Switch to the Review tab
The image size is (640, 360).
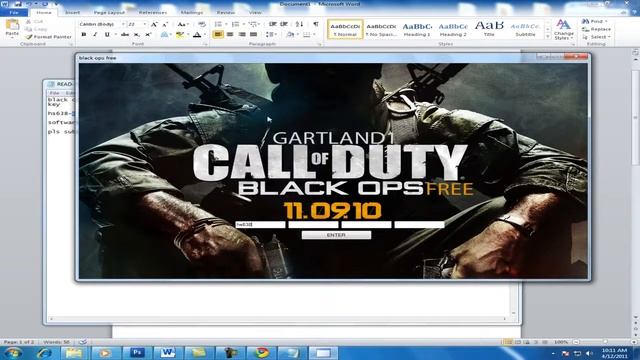click(225, 13)
